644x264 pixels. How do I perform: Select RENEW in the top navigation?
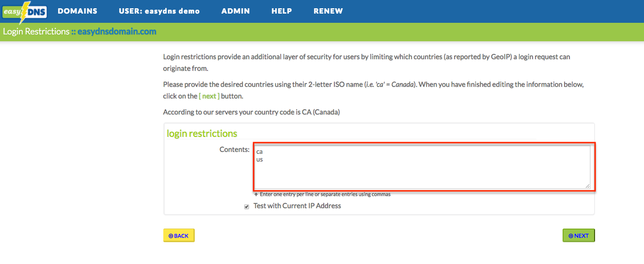(328, 11)
